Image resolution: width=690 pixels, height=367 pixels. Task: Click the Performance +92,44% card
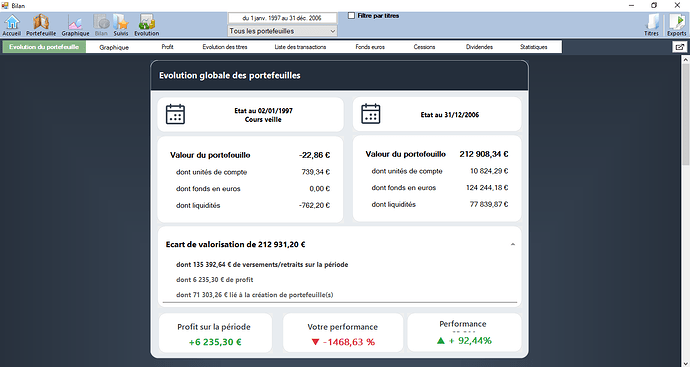point(464,332)
